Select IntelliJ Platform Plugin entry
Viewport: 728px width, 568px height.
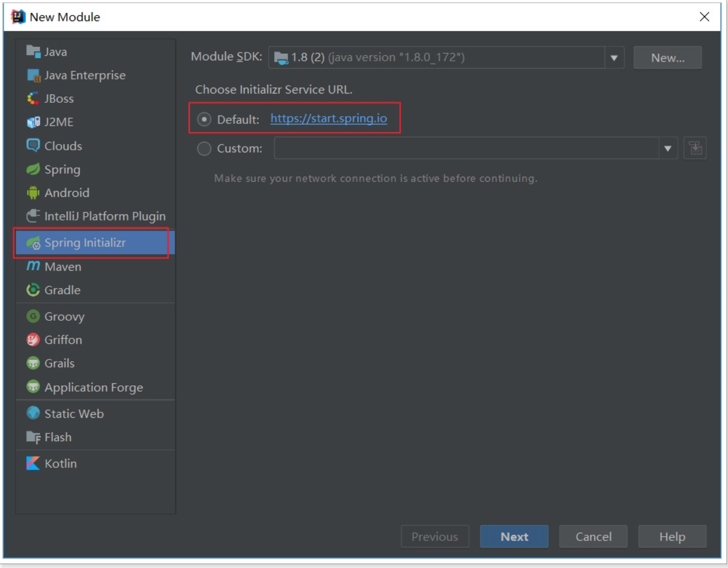pos(95,216)
